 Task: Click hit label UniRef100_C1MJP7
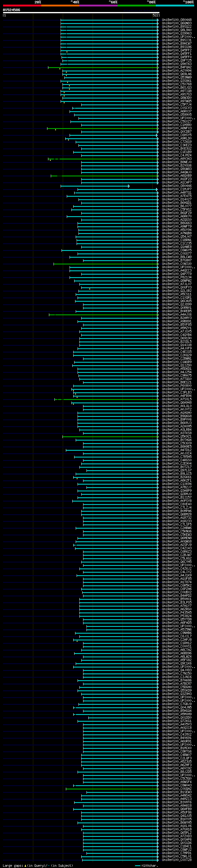click(x=177, y=189)
